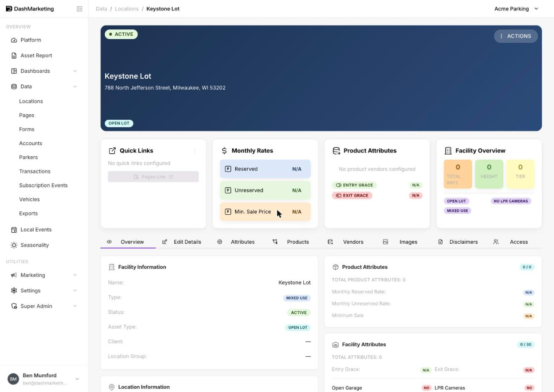Viewport: 554px width, 392px height.
Task: Click the green HEIGHT tile
Action: [x=489, y=174]
